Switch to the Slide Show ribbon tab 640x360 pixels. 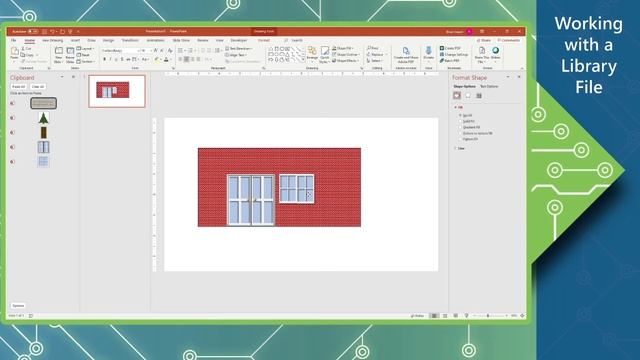click(x=181, y=40)
